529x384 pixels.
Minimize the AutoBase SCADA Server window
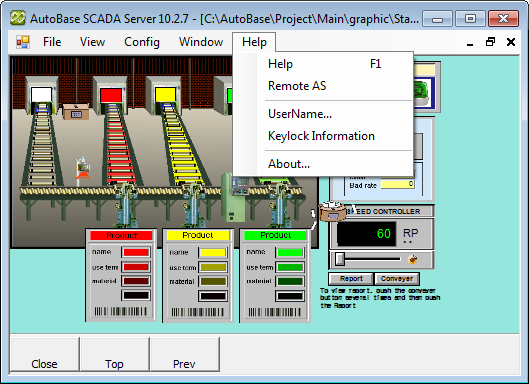pyautogui.click(x=437, y=19)
